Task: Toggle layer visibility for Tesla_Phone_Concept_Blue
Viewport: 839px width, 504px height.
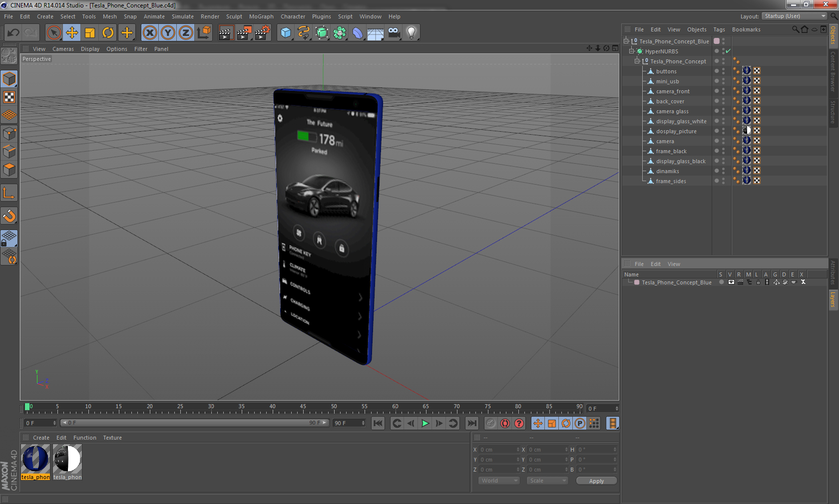Action: click(x=731, y=282)
